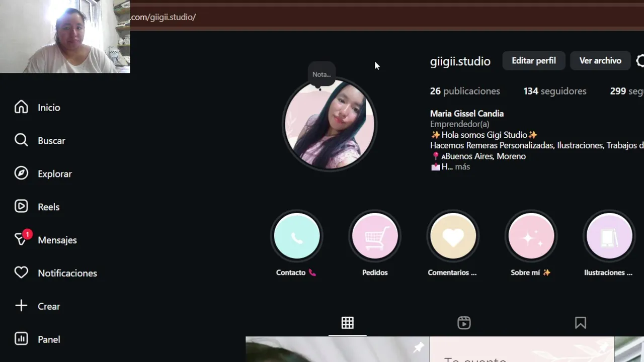
Task: Click the Buscar label in sidebar
Action: (51, 141)
